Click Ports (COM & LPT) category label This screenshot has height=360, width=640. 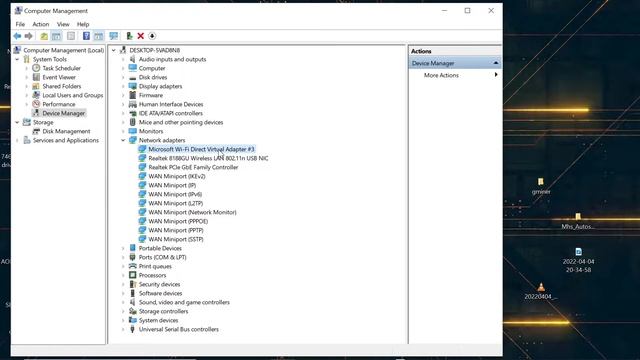tap(162, 257)
